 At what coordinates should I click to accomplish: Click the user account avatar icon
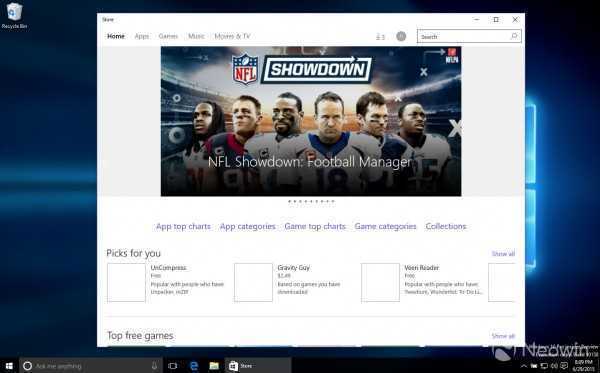[401, 36]
